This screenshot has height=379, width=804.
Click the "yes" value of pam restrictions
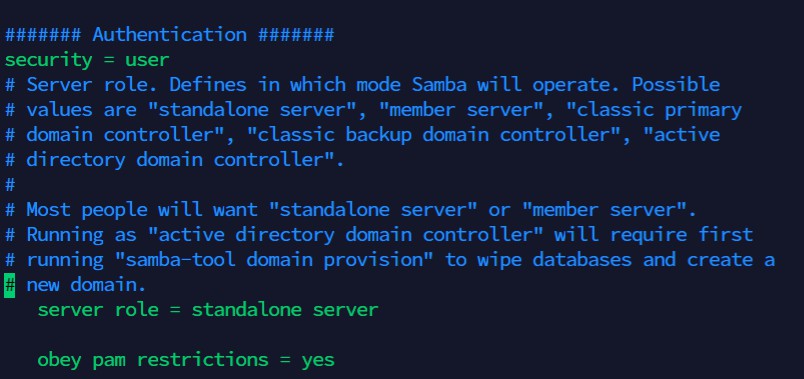(318, 360)
